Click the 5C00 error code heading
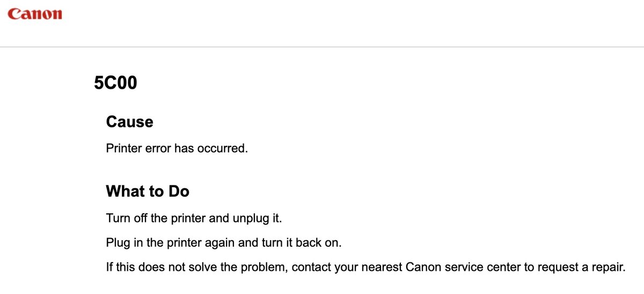 coord(115,83)
